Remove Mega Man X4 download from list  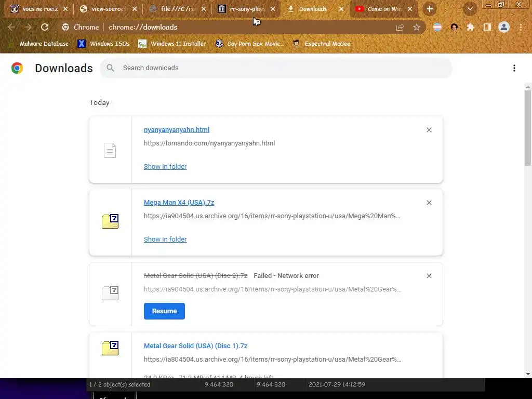(x=429, y=203)
